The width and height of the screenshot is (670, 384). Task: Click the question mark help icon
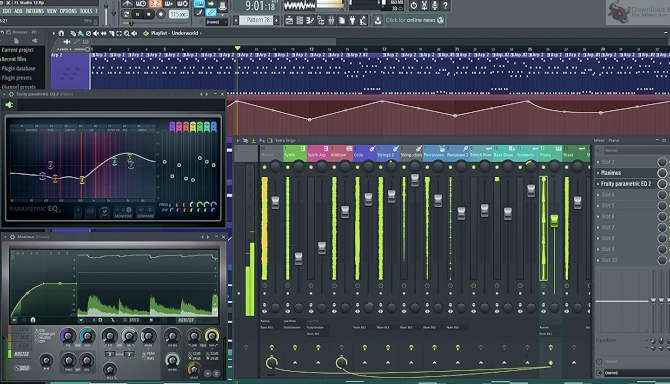coord(445,5)
